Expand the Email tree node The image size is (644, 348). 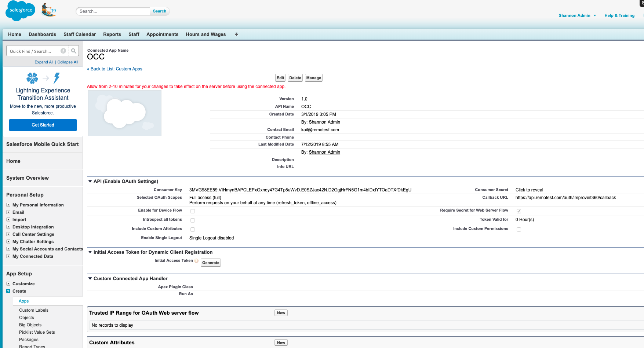(x=8, y=212)
